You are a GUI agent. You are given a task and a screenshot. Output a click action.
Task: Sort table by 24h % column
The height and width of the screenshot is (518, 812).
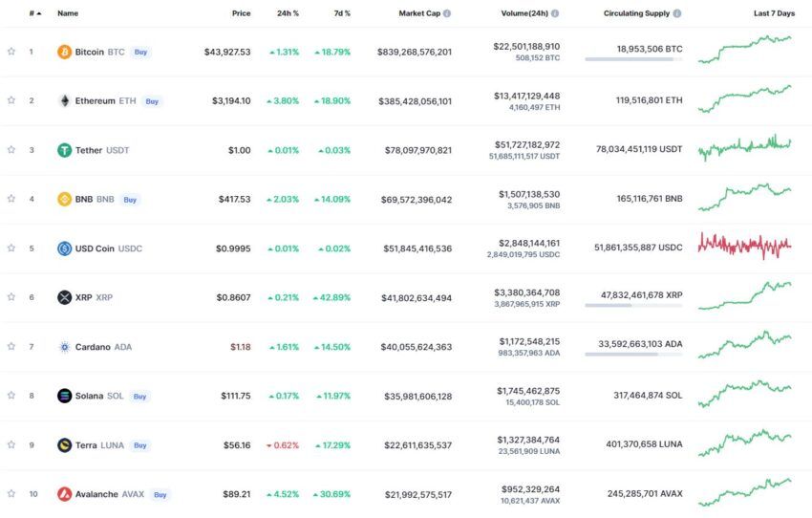[x=288, y=13]
